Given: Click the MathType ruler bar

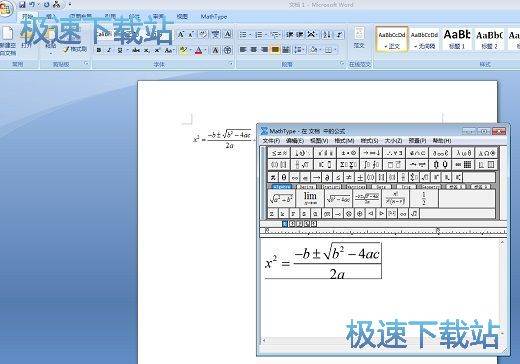Looking at the screenshot, I should 383,231.
